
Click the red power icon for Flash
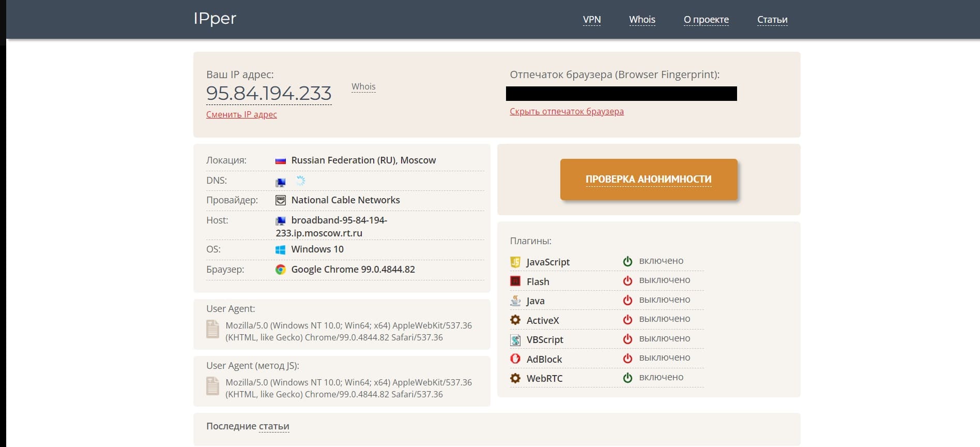(x=627, y=280)
